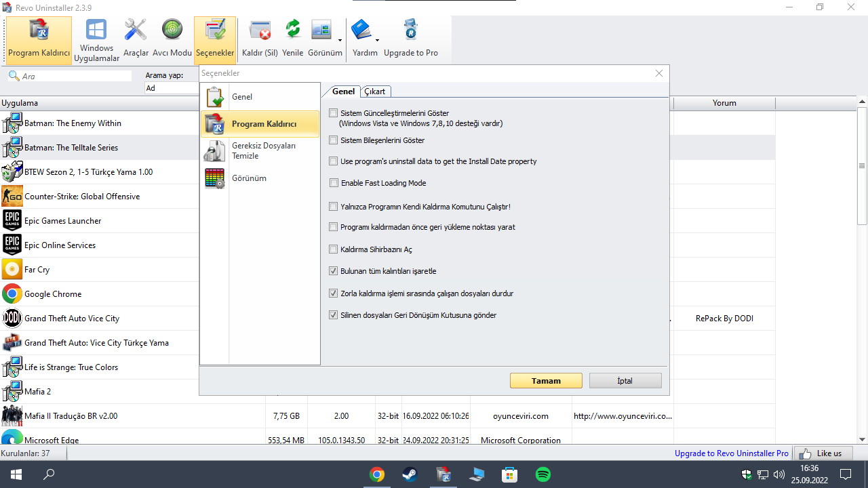Uncheck Zorla kaldırma işlemi sırasında çalışan dosyaları durdur
The width and height of the screenshot is (868, 488).
333,293
